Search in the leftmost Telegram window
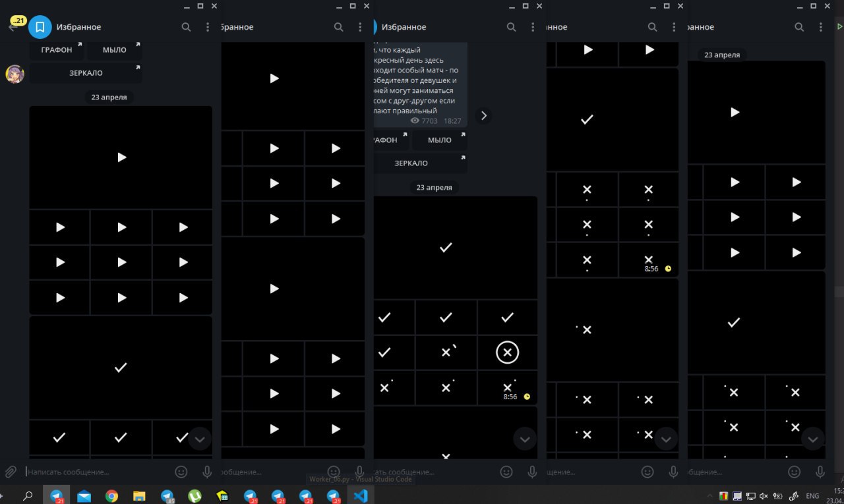844x504 pixels. 187,27
